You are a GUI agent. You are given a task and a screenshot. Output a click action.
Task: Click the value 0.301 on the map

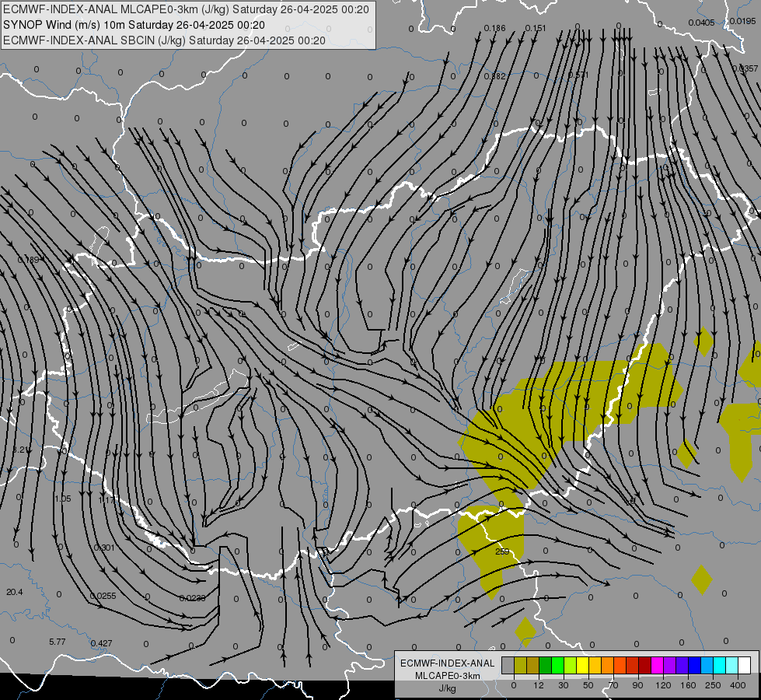point(104,548)
